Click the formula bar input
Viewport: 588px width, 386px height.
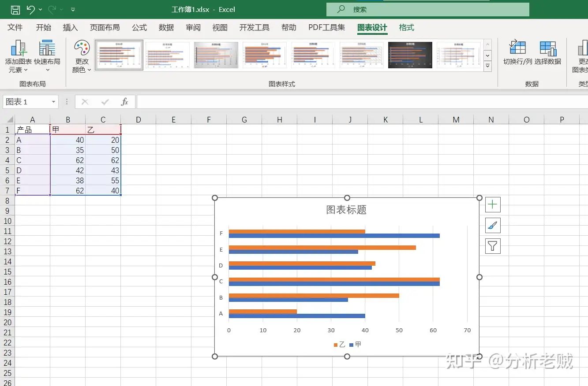coord(362,102)
